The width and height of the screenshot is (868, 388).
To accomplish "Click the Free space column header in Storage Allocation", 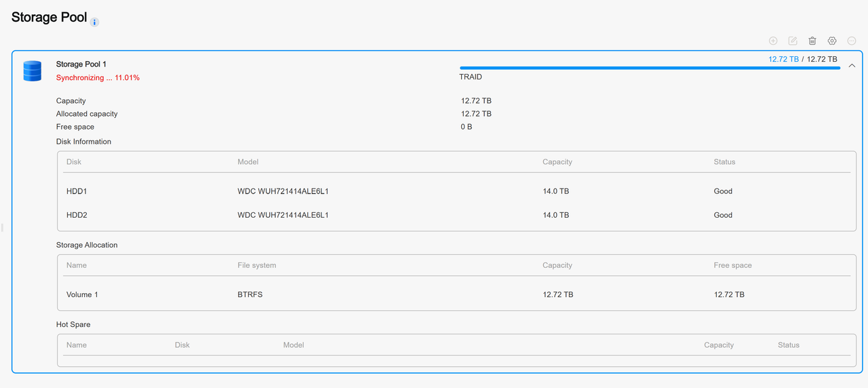I will point(732,265).
